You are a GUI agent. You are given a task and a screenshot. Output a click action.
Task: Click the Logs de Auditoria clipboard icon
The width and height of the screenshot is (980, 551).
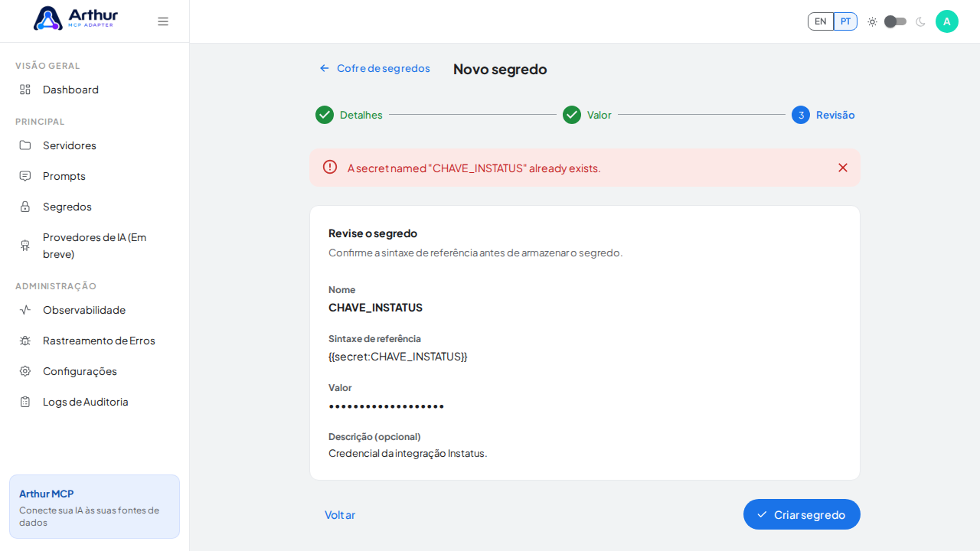click(x=25, y=402)
